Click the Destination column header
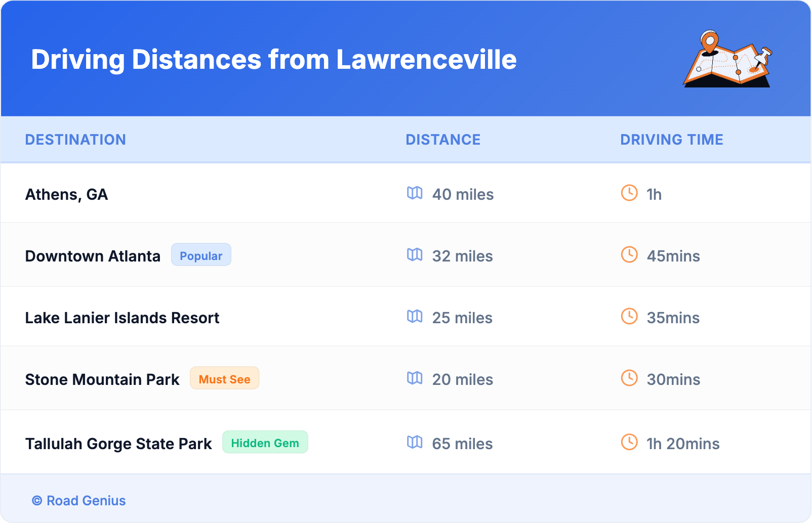The width and height of the screenshot is (812, 523). (75, 140)
